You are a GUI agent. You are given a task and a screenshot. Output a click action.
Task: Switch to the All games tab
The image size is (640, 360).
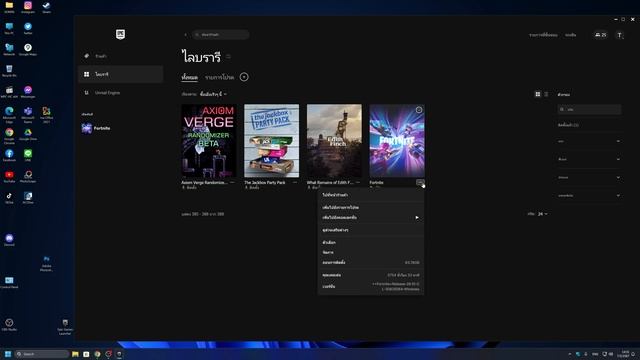(x=190, y=77)
